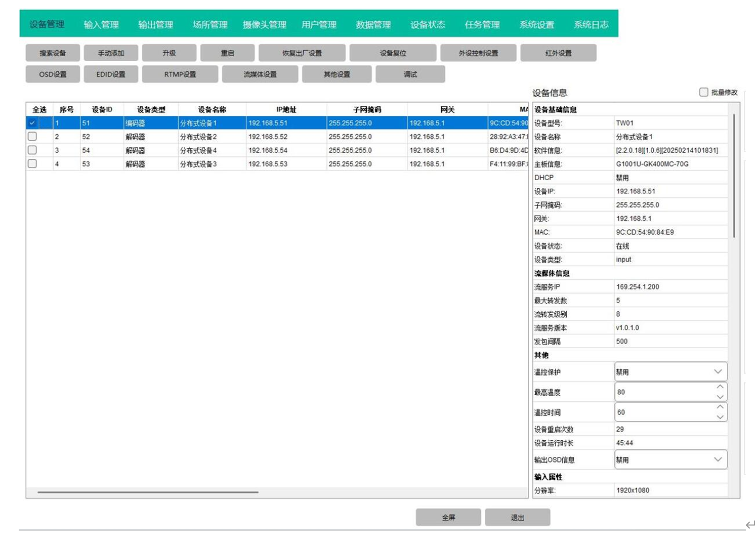Select the checkbox for 分布式设备3 row
756x543 pixels.
[32, 164]
